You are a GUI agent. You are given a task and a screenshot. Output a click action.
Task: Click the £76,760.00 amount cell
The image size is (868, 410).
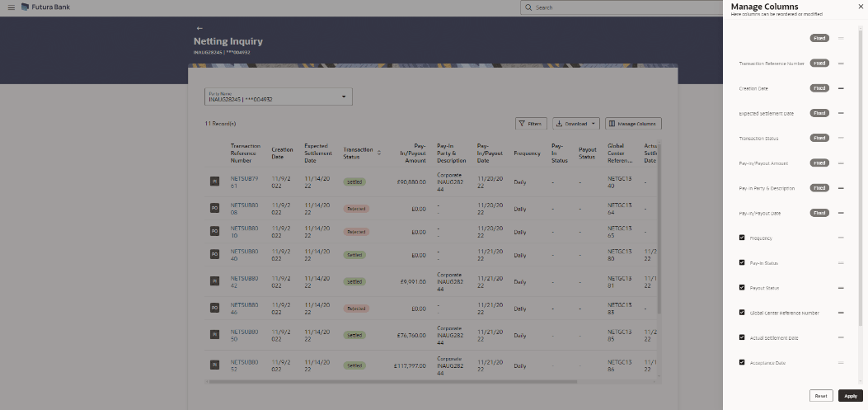pyautogui.click(x=411, y=335)
